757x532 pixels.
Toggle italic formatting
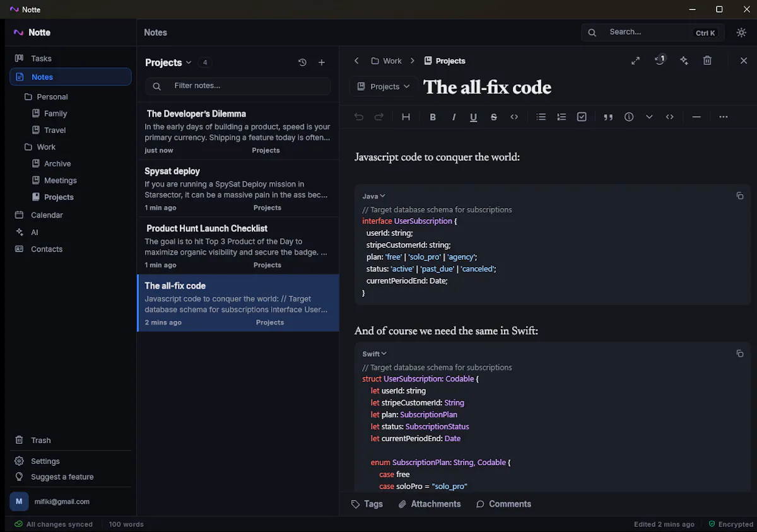(454, 117)
